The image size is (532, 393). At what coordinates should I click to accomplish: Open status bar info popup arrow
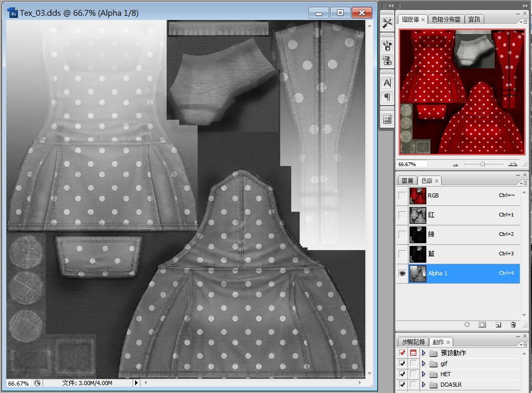[x=136, y=383]
